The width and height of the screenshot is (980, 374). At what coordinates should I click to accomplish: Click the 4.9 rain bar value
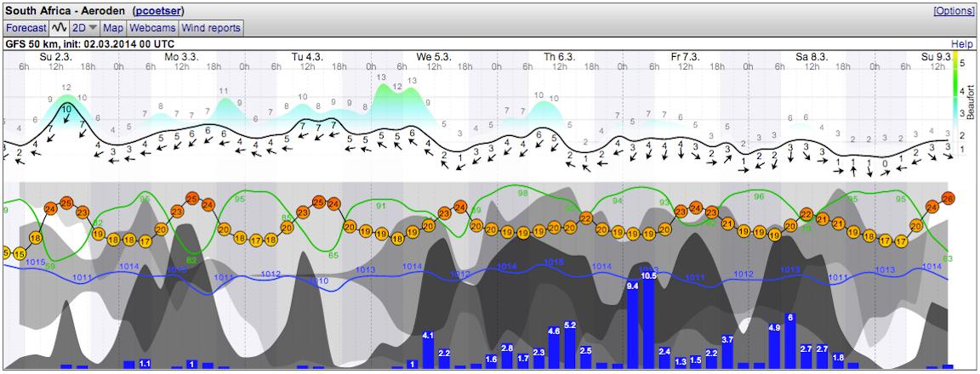774,328
